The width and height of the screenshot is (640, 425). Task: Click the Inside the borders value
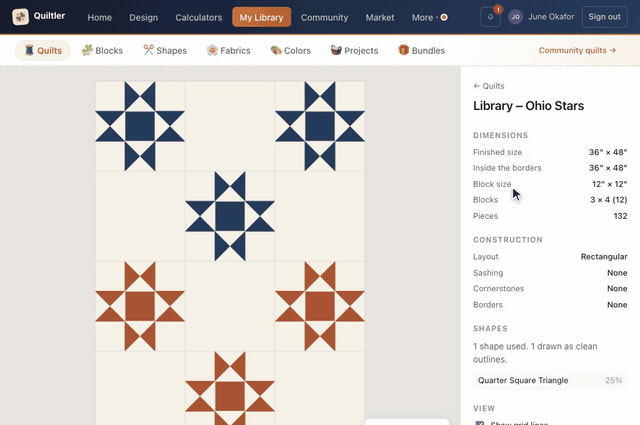[608, 168]
